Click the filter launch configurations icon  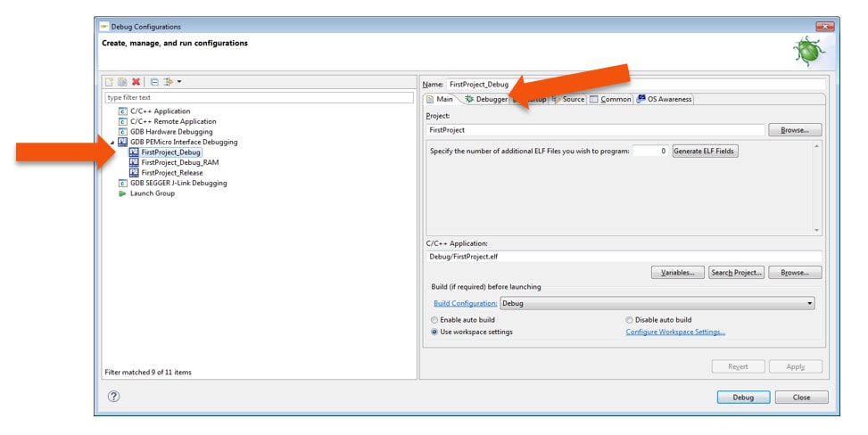(x=167, y=82)
